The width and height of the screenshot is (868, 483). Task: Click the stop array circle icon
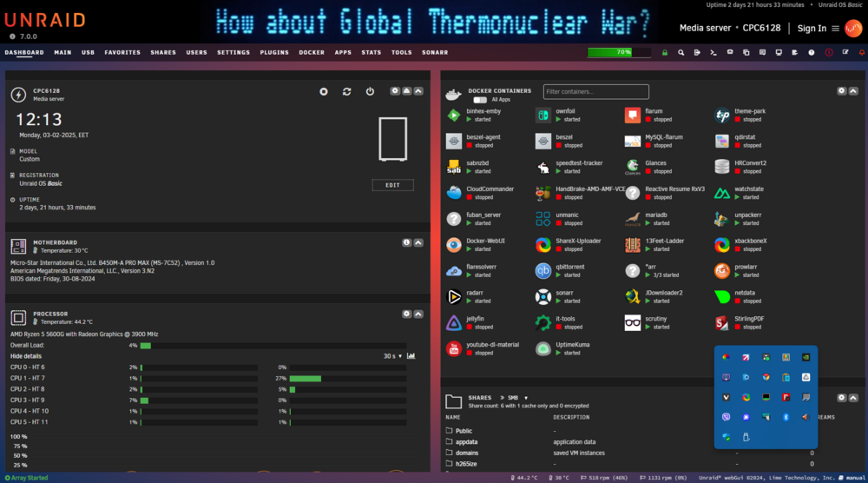coord(324,91)
